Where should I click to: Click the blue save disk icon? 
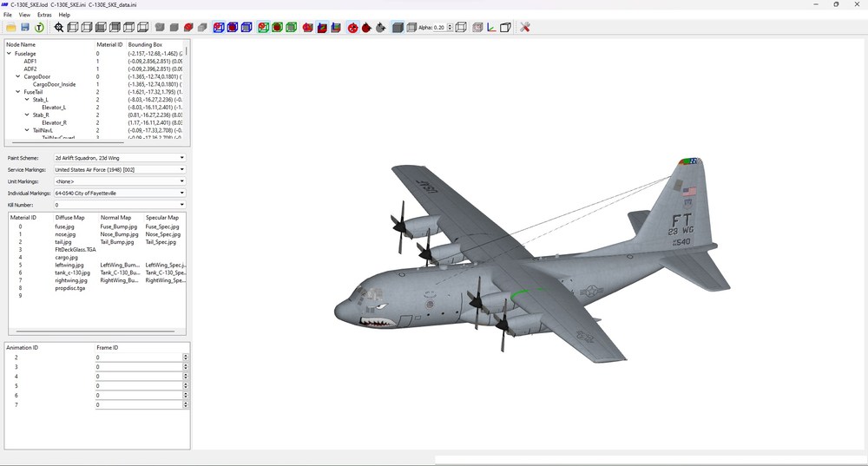pos(25,27)
